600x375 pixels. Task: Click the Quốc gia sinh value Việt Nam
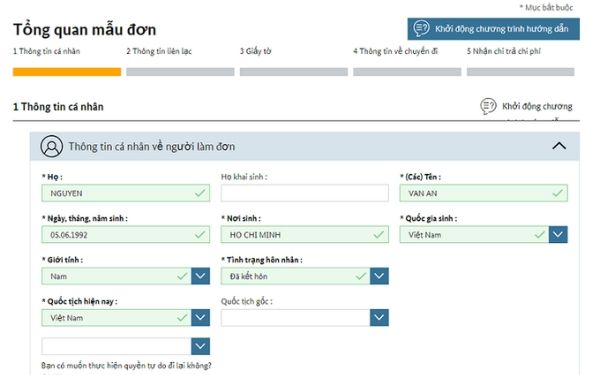(424, 235)
